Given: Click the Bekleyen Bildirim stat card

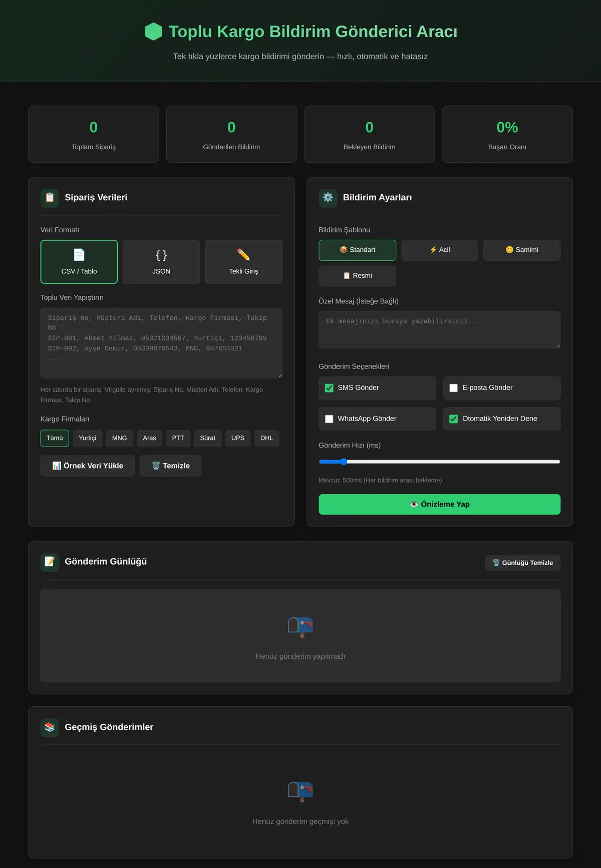Looking at the screenshot, I should (x=370, y=134).
